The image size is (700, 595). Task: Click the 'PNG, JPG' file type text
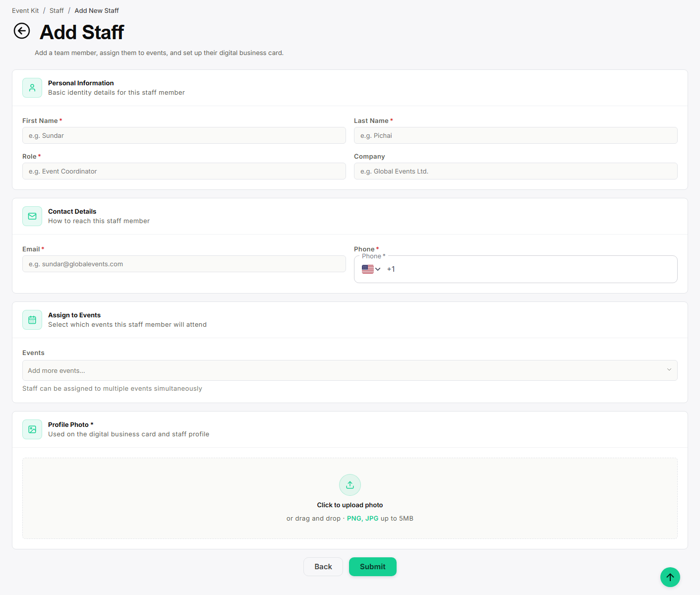pyautogui.click(x=363, y=519)
